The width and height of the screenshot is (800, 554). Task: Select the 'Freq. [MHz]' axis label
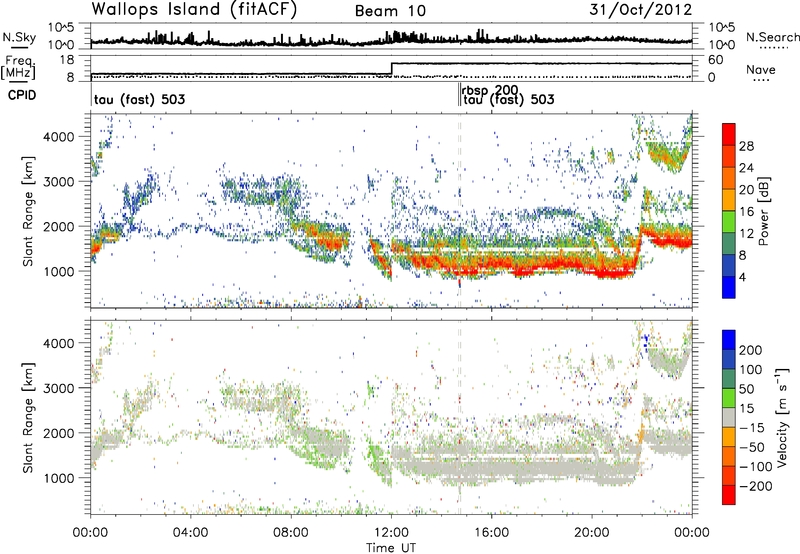pos(18,67)
